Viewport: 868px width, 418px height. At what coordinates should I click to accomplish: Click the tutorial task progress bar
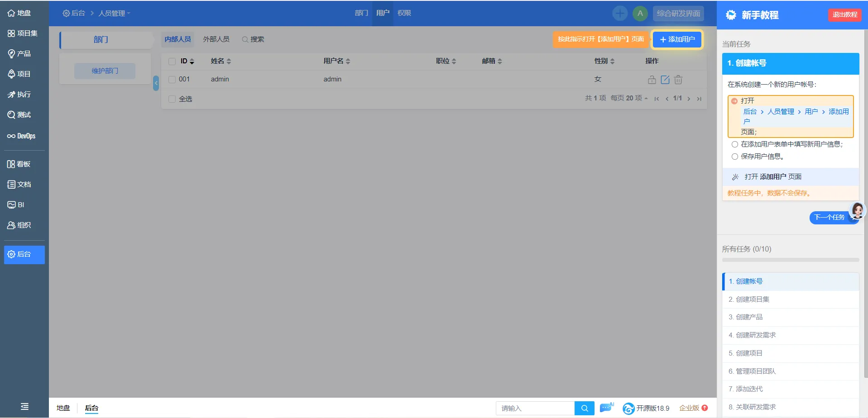(x=791, y=260)
